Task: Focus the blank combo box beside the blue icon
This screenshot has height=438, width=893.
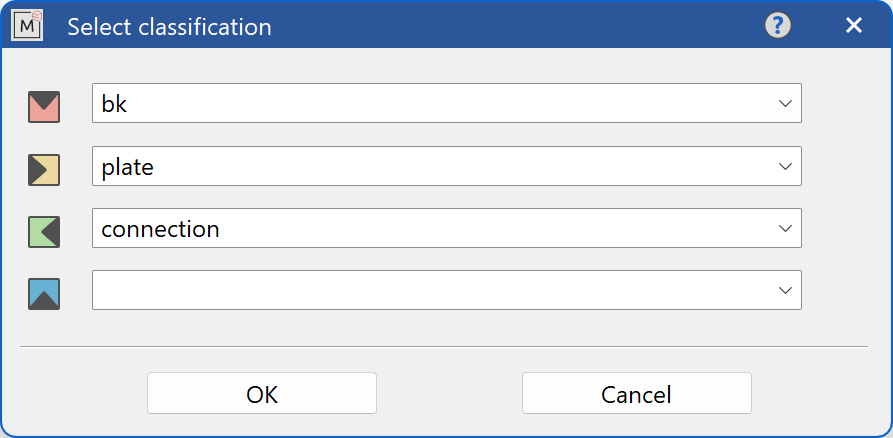Action: pos(430,290)
